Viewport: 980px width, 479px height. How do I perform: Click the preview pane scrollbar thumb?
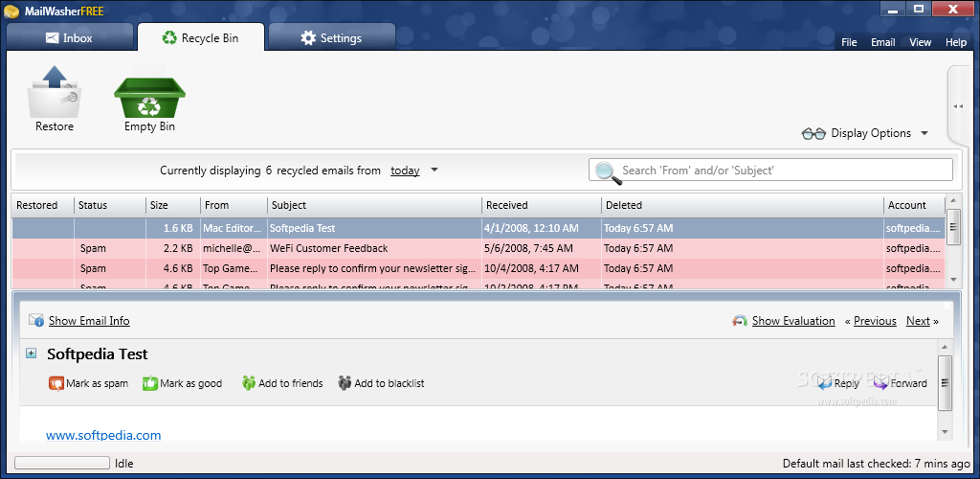pyautogui.click(x=945, y=382)
